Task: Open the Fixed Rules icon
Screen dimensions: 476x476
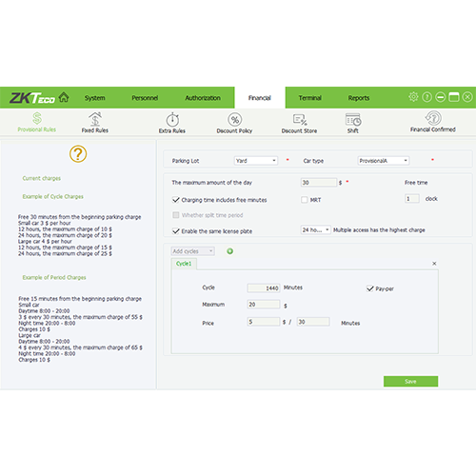Action: click(95, 119)
